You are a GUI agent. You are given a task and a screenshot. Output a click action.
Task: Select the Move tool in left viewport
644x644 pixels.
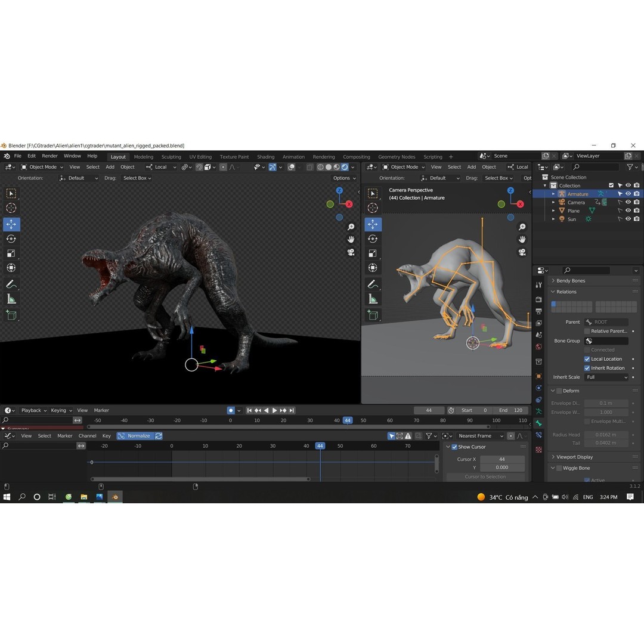tap(11, 224)
